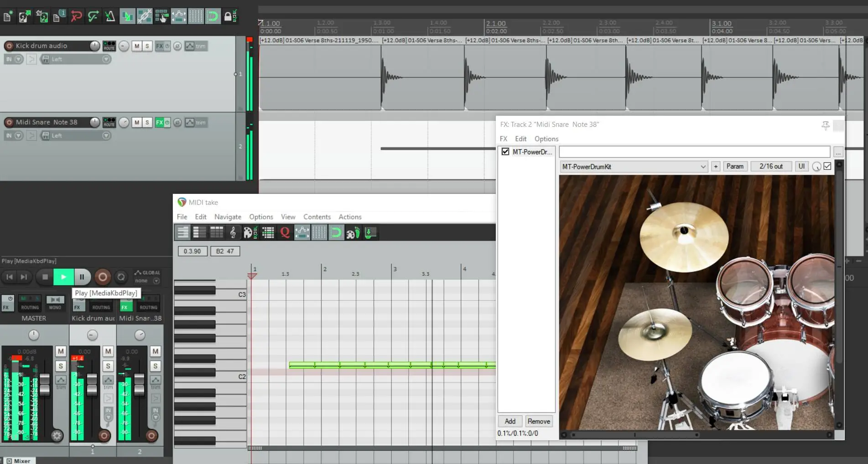Solo the Kick drum audio track
Screen dimensions: 868x464
click(x=147, y=46)
